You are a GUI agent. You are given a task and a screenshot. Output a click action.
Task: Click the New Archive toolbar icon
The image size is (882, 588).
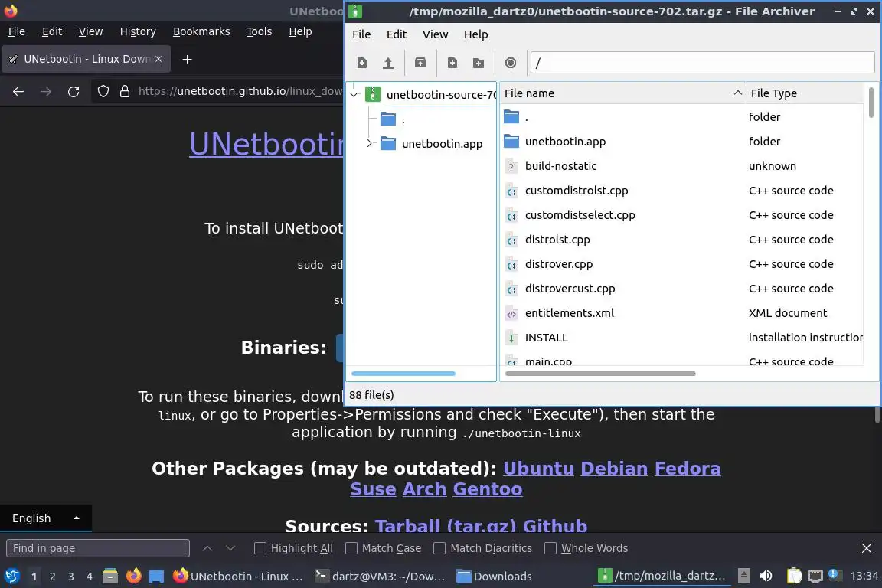(x=361, y=63)
